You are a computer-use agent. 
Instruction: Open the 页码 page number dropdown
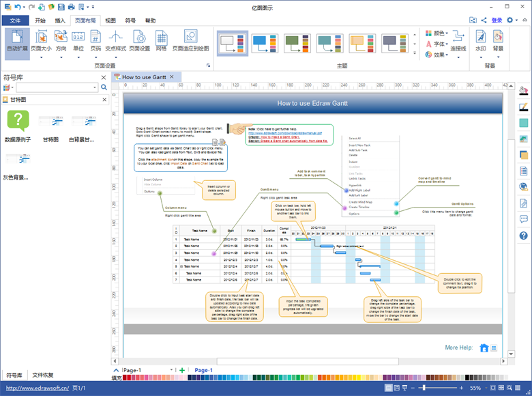click(x=95, y=44)
